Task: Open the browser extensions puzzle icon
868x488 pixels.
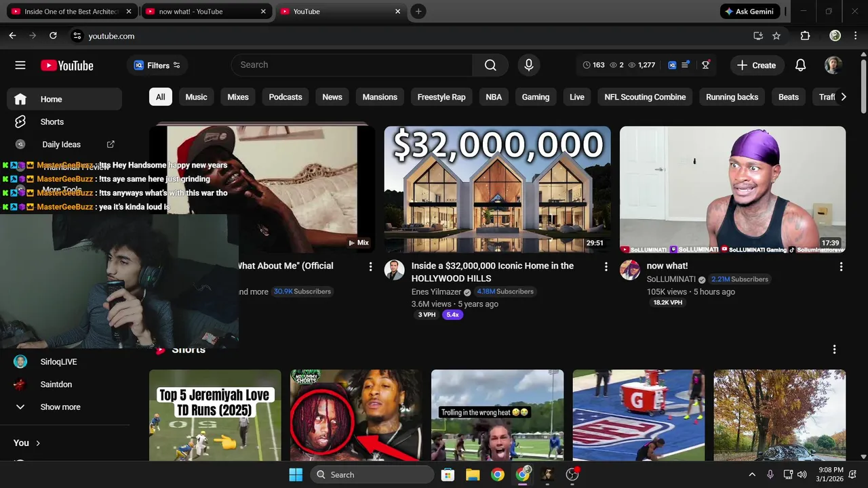Action: (x=806, y=36)
